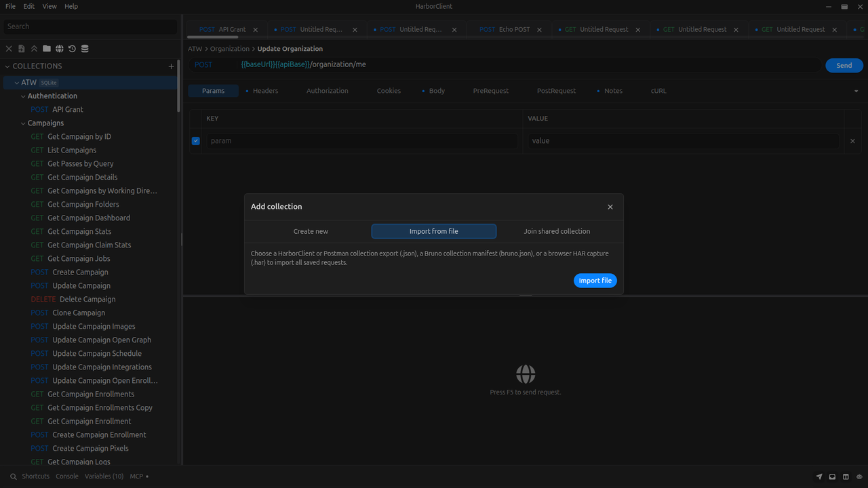This screenshot has width=868, height=488.
Task: Collapse the Campaigns folder
Action: (x=23, y=123)
